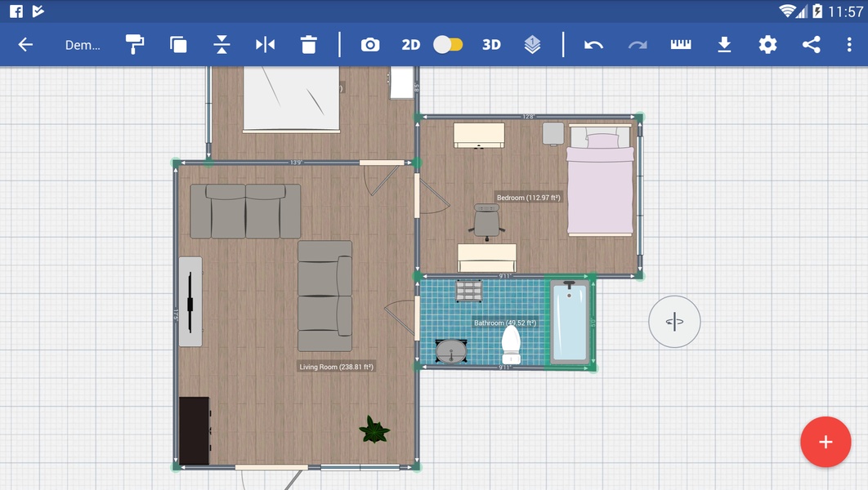This screenshot has width=868, height=490.
Task: Toggle the ruler measurement tool
Action: pyautogui.click(x=681, y=44)
